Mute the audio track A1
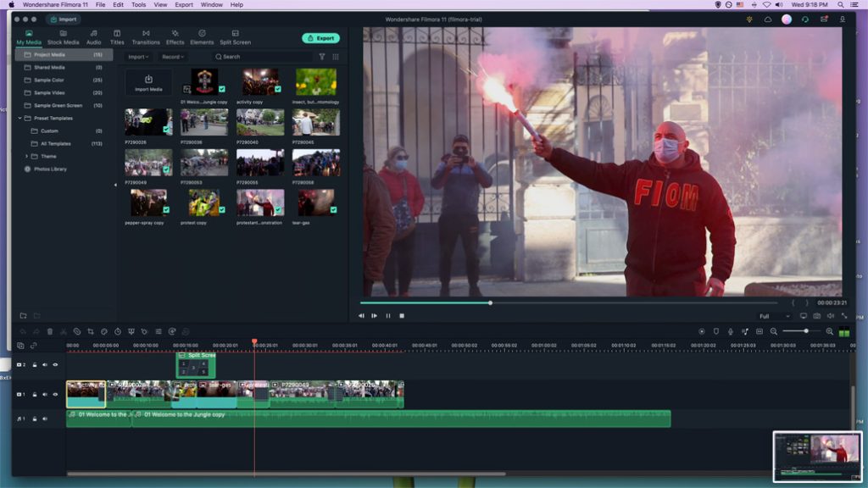Viewport: 868px width, 488px height. (x=45, y=419)
